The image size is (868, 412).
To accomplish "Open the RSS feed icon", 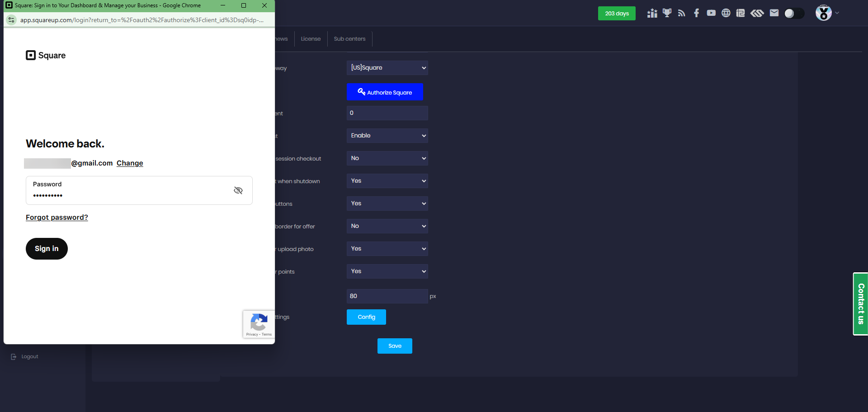I will [x=682, y=13].
